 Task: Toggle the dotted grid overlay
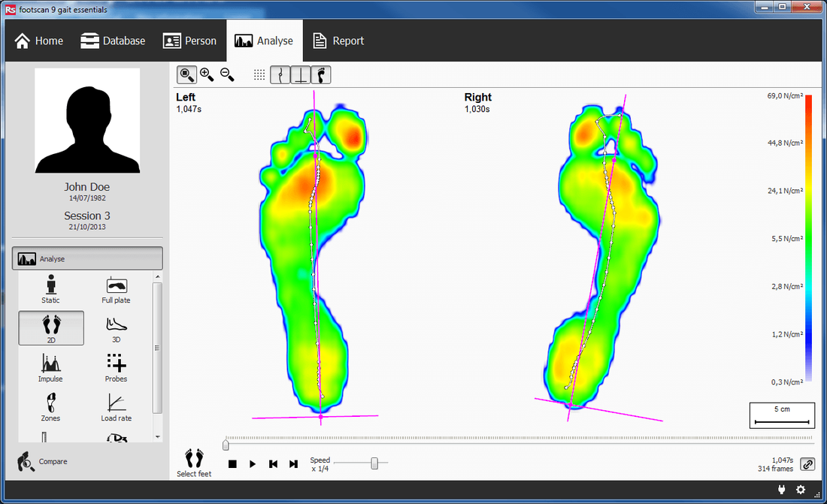tap(259, 75)
